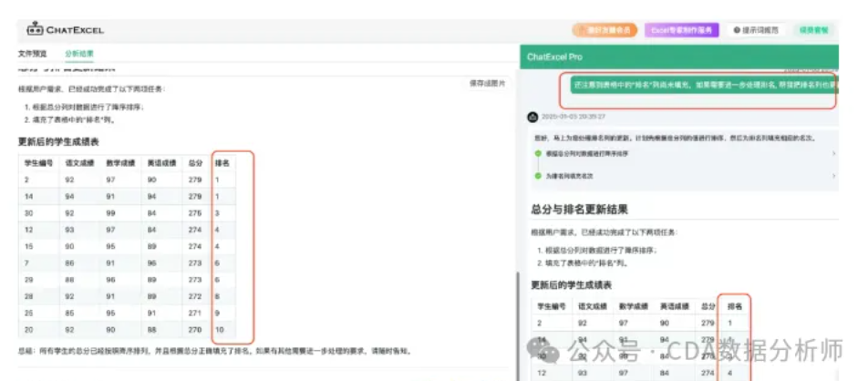The height and width of the screenshot is (381, 868).
Task: Click the 学生编号 header in the chat panel table
Action: click(552, 305)
